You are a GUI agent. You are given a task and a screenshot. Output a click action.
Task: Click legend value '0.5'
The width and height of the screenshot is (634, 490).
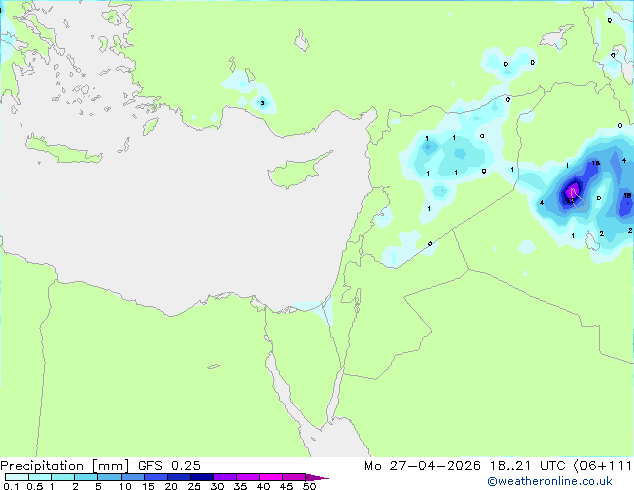click(x=35, y=486)
